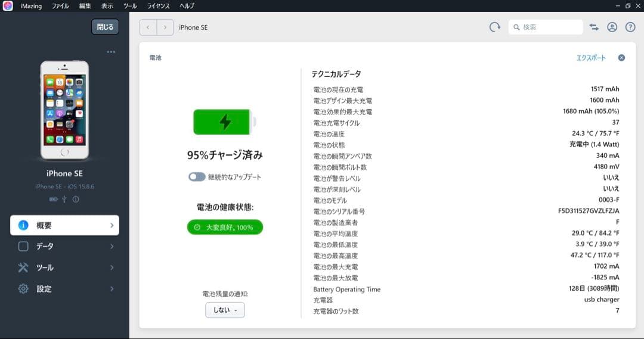Click the green charging battery icon

[x=225, y=122]
